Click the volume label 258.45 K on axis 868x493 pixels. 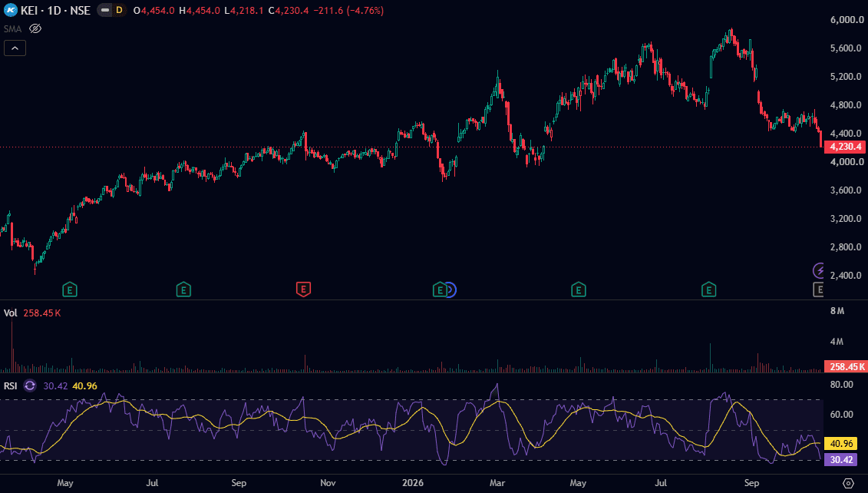coord(845,367)
